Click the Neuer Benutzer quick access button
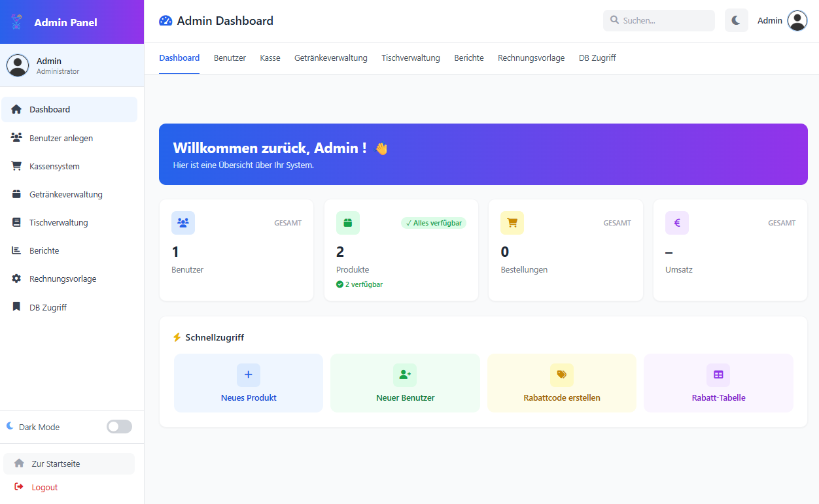 click(405, 383)
